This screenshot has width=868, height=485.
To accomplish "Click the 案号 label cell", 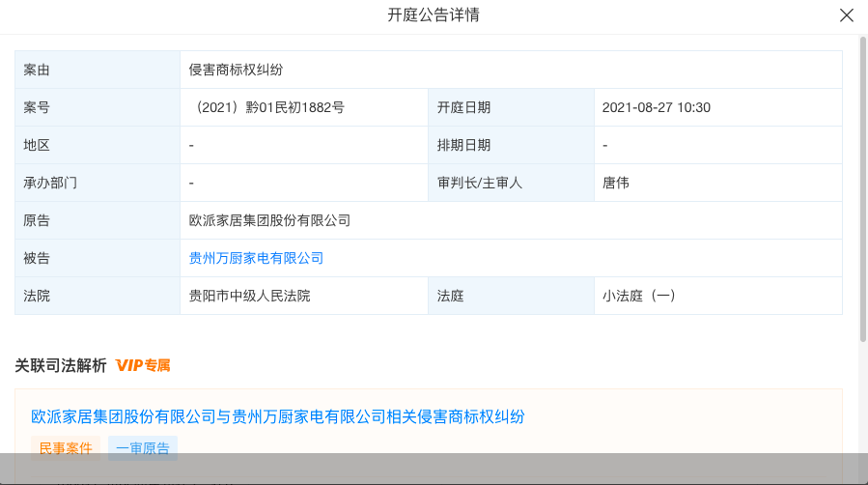I will (x=98, y=107).
